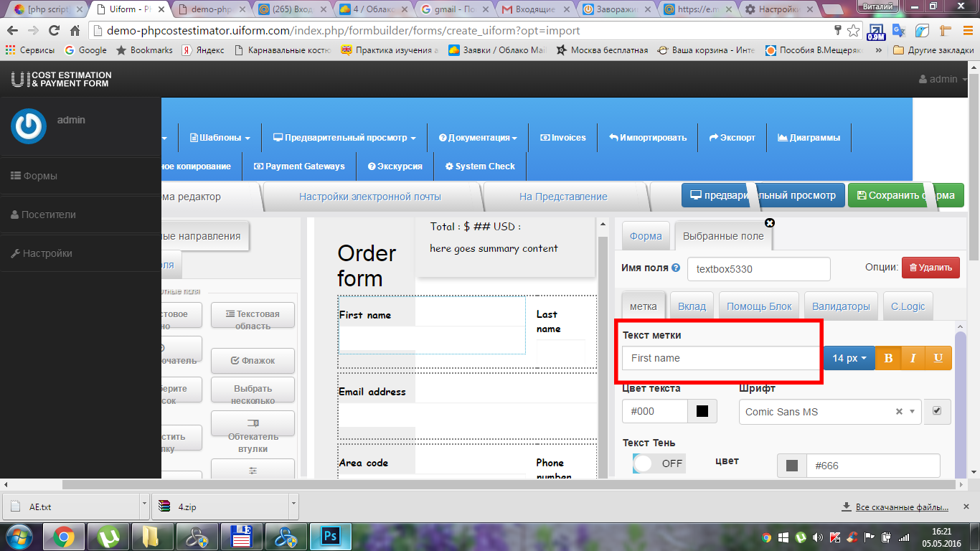
Task: Click the red Удалить button
Action: coord(930,268)
